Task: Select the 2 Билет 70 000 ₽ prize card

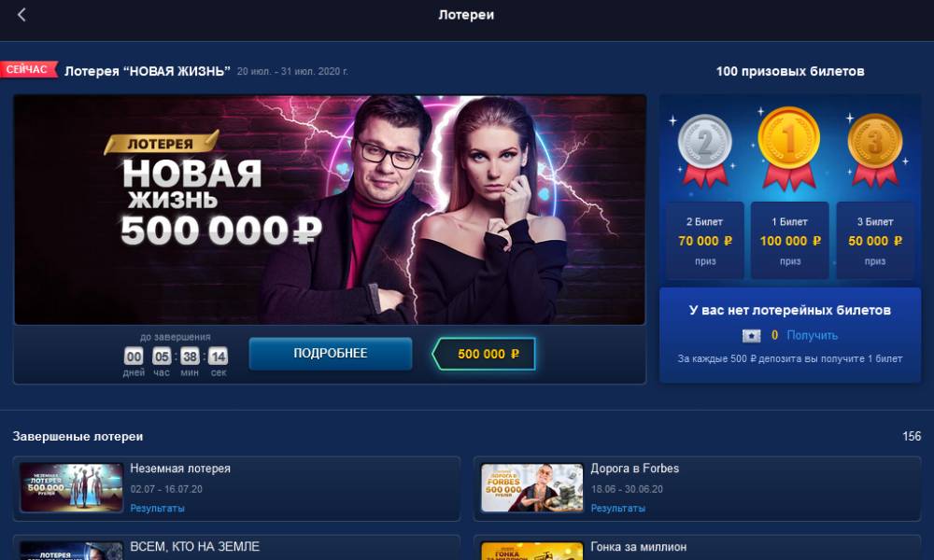Action: [704, 241]
